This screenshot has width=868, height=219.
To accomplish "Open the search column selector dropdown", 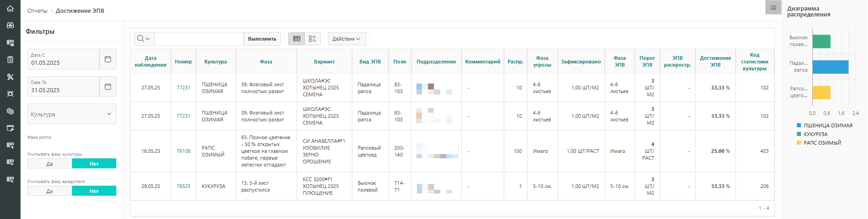I will click(144, 39).
